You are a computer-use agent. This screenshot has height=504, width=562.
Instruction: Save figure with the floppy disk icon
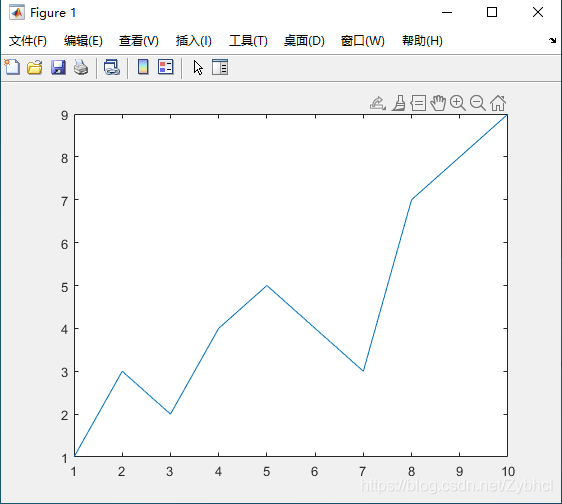[x=58, y=67]
